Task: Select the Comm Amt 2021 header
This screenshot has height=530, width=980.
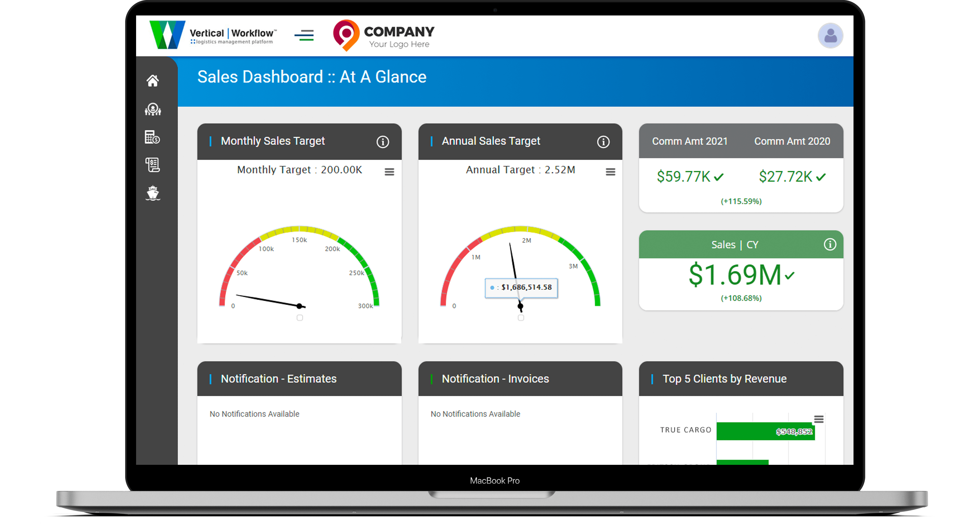Action: click(689, 141)
